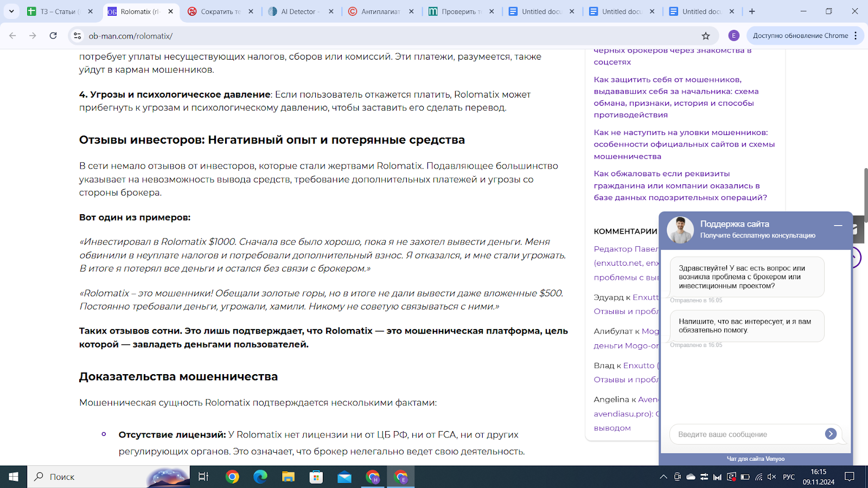This screenshot has height=488, width=868.
Task: Open the Windows notification center
Action: tap(850, 477)
